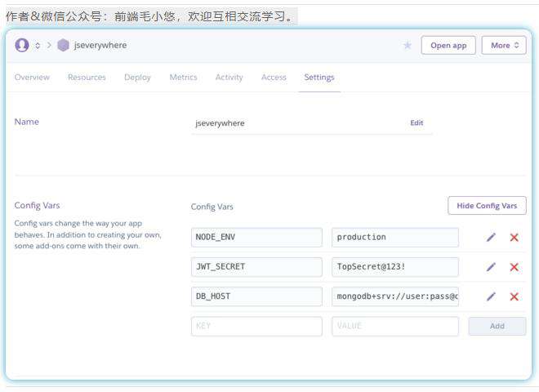
Task: Click the empty VALUE input field
Action: point(395,326)
